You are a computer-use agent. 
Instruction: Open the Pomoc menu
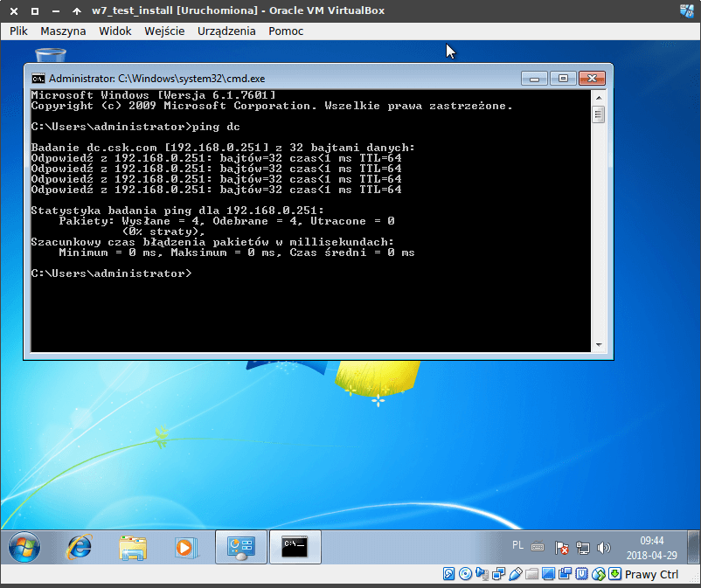point(286,31)
